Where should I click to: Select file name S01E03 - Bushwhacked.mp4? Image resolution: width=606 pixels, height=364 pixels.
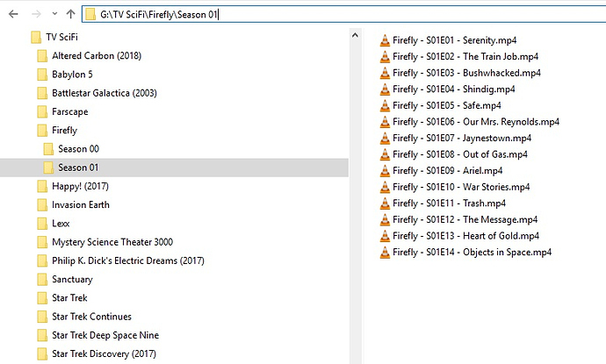pyautogui.click(x=466, y=73)
